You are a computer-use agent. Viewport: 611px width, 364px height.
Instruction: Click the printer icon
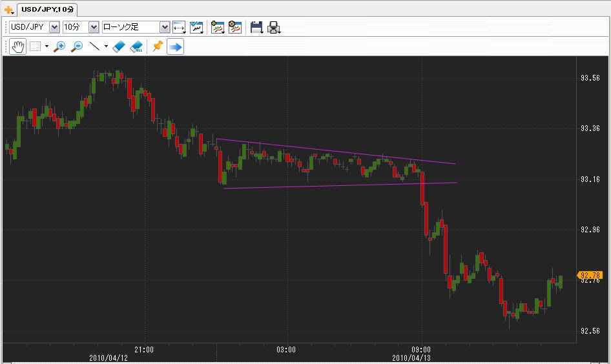[274, 27]
